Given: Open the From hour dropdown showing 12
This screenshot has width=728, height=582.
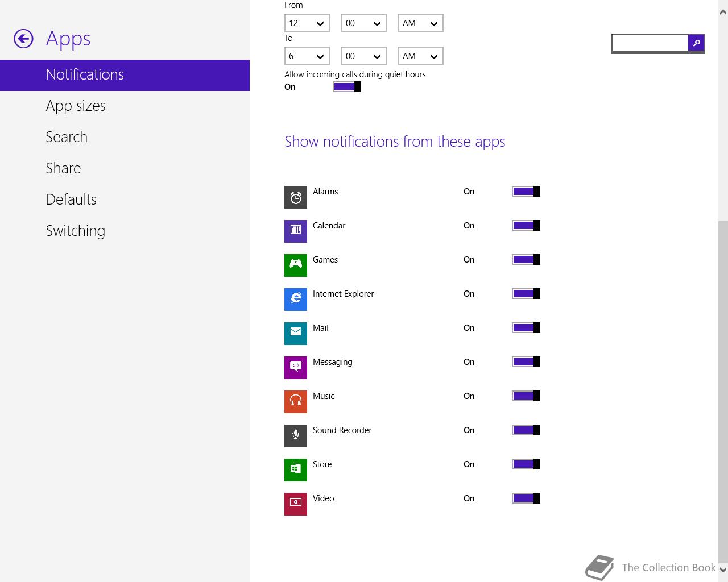Looking at the screenshot, I should [307, 23].
